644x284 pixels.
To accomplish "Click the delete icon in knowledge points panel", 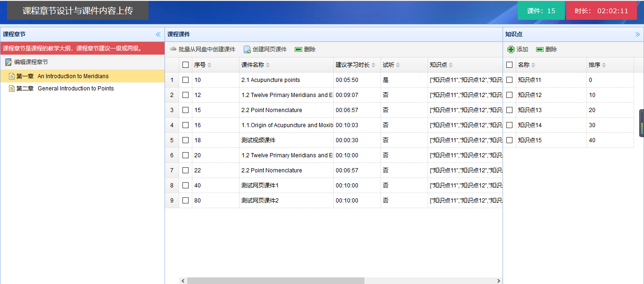I will coord(540,49).
